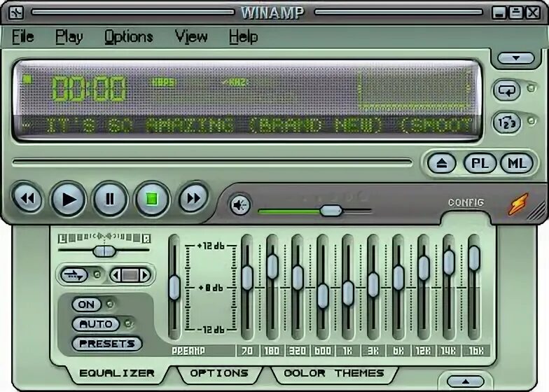The height and width of the screenshot is (392, 549).
Task: Open the Winamp system menu icon in title bar
Action: click(15, 13)
